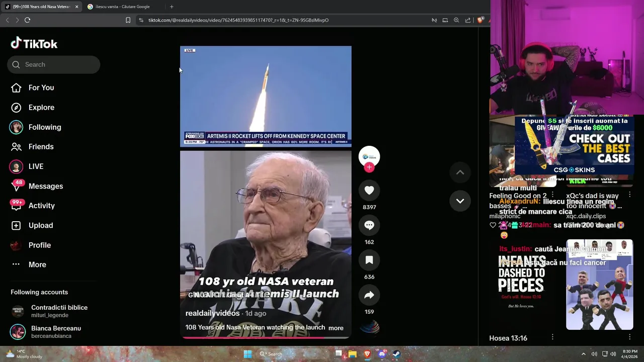
Task: Click the TikTok logo
Action: coord(34,44)
